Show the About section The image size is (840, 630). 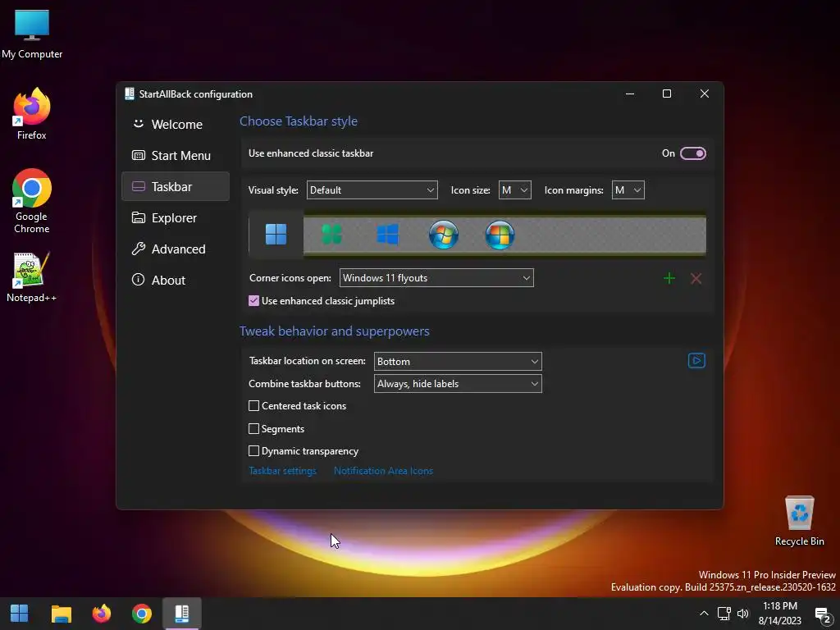(x=176, y=280)
